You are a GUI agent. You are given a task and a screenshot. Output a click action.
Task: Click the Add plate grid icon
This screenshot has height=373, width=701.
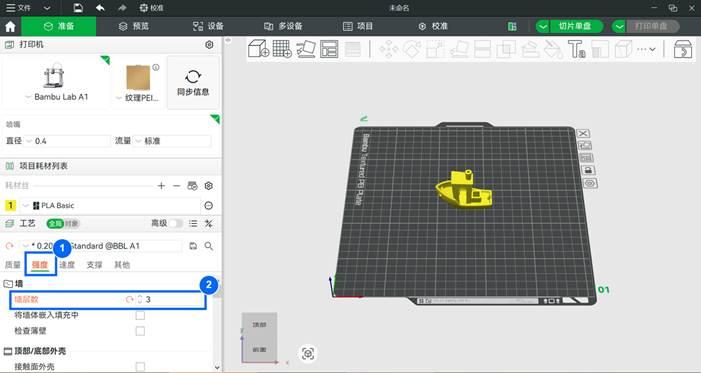pyautogui.click(x=282, y=48)
